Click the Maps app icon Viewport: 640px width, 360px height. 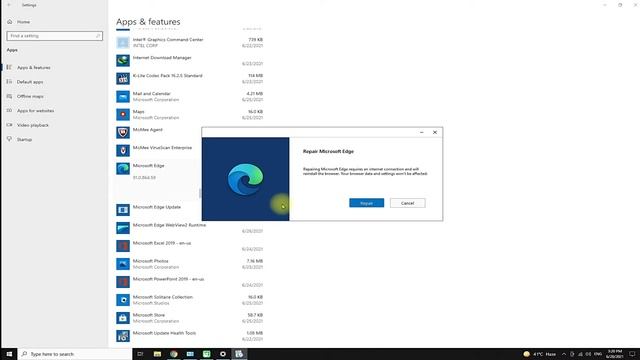123,114
